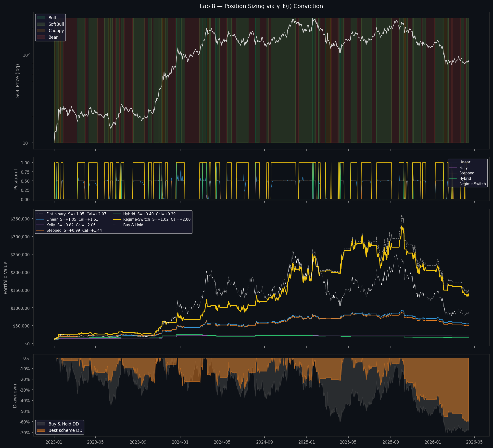The height and width of the screenshot is (448, 493).
Task: Click the Flat binary S=+1.05 legend entry
Action: pos(71,214)
